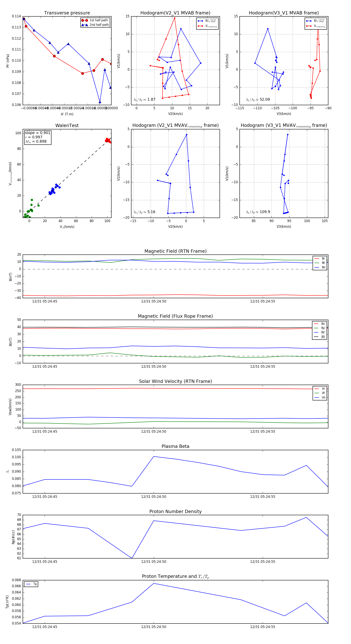This screenshot has height=644, width=351.
Task: Click the "Plasma Beta" plot title
Action: point(175,446)
